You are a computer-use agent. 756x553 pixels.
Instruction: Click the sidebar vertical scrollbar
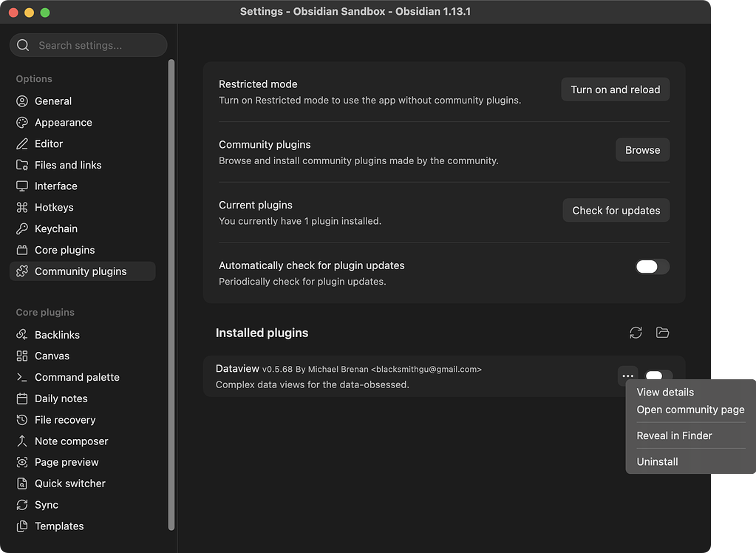171,295
